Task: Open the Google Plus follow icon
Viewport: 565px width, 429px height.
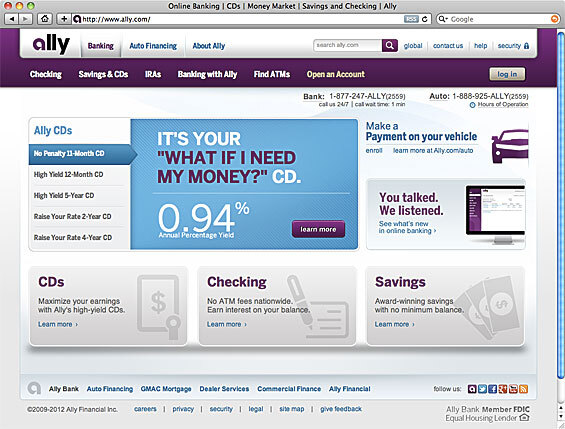Action: tap(503, 389)
